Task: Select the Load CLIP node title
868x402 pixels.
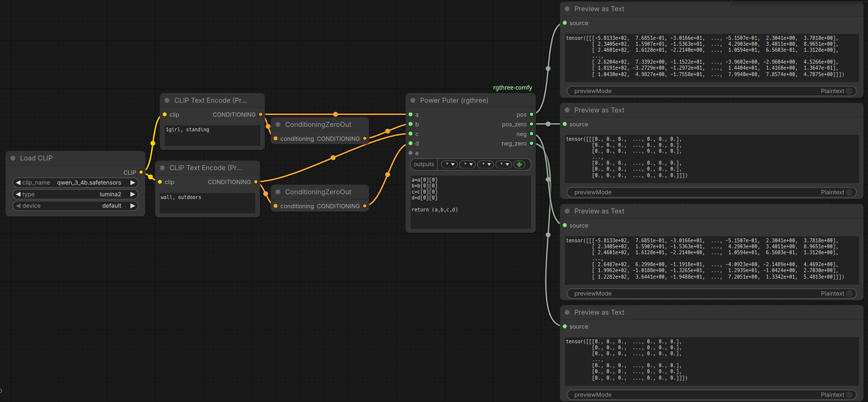Action: (x=36, y=158)
